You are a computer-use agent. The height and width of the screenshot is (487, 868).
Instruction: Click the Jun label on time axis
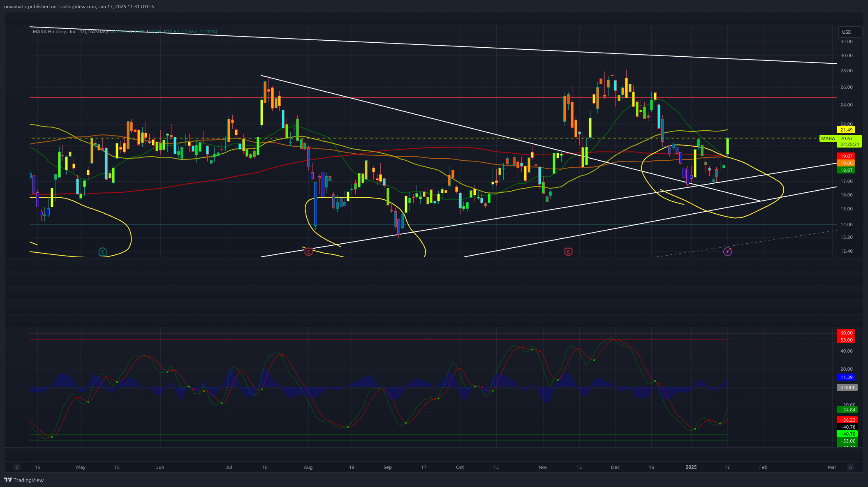pos(160,467)
